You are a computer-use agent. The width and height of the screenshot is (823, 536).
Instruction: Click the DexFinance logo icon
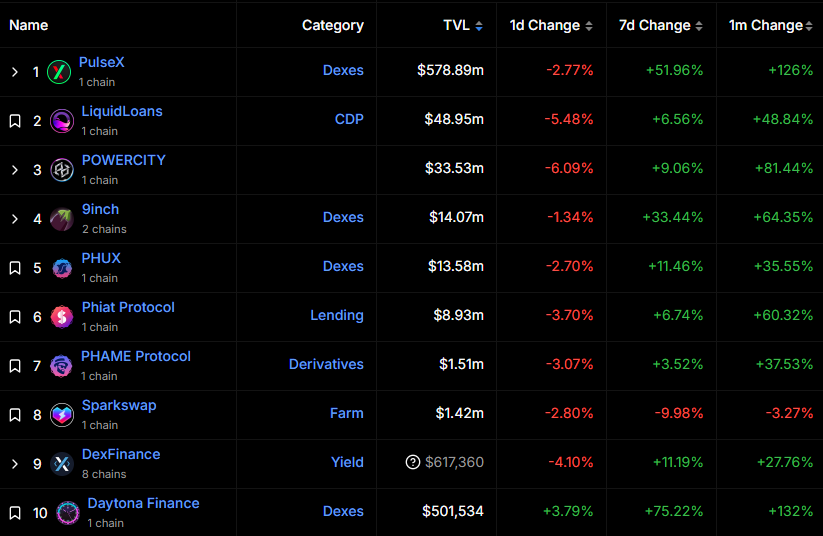point(62,464)
